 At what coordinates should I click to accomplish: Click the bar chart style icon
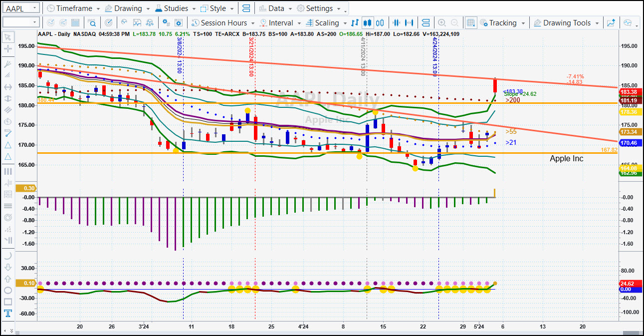[x=355, y=23]
